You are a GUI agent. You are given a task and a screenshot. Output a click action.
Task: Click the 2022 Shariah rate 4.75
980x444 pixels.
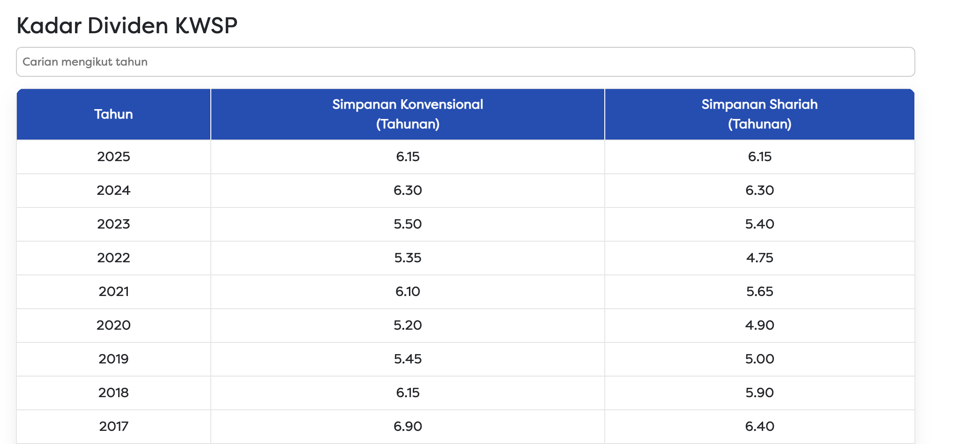[759, 258]
